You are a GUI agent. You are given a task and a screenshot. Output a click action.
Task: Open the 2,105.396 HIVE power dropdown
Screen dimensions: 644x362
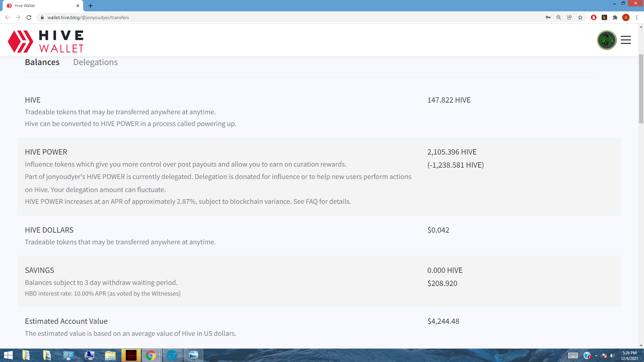point(452,152)
